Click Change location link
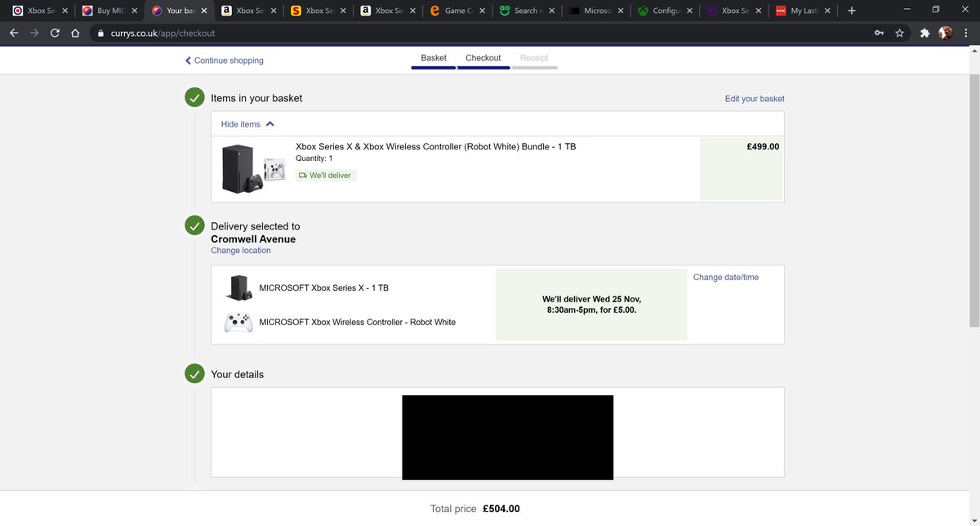The image size is (980, 526). point(241,251)
